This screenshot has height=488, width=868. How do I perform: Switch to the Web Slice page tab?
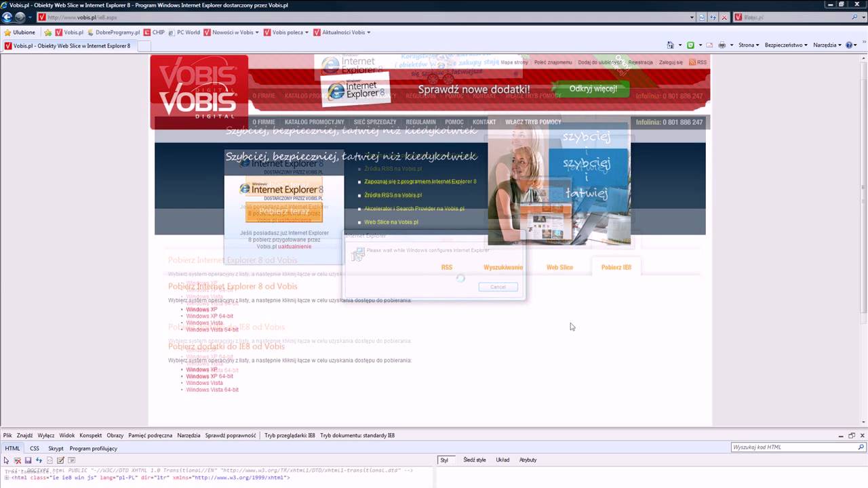tap(559, 268)
